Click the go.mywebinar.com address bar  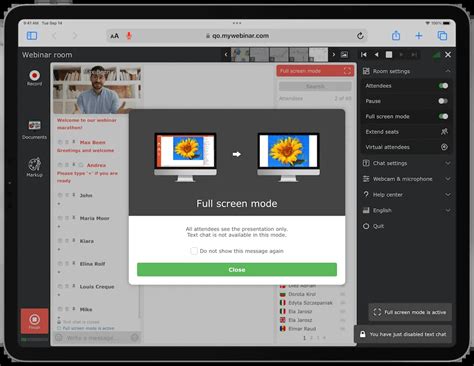[x=237, y=36]
